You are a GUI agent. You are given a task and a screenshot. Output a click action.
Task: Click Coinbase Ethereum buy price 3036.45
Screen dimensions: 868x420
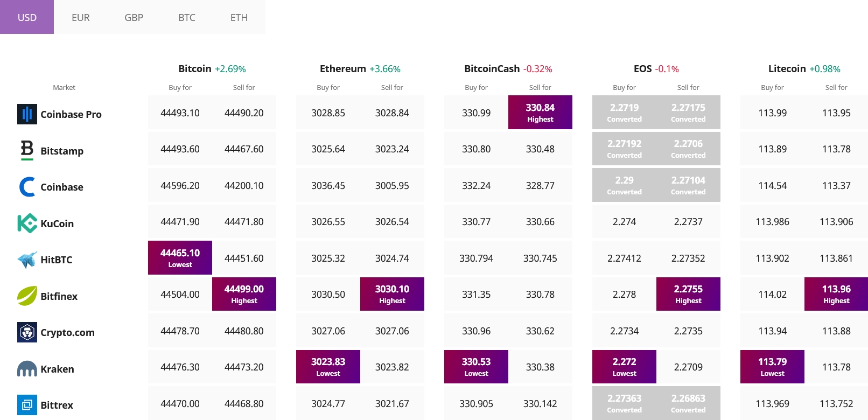(328, 185)
